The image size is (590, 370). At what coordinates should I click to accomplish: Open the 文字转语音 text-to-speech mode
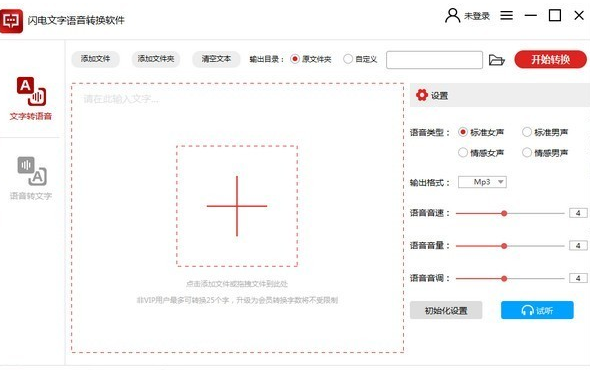31,99
